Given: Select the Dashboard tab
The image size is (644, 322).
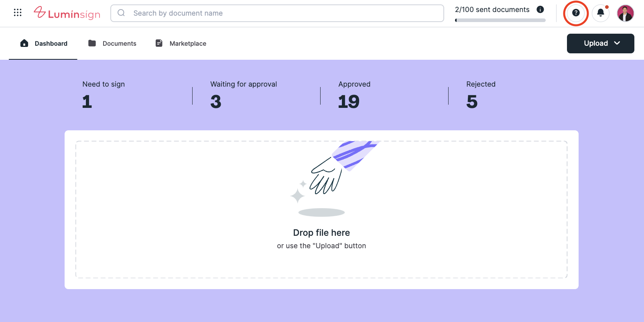Looking at the screenshot, I should (x=51, y=43).
